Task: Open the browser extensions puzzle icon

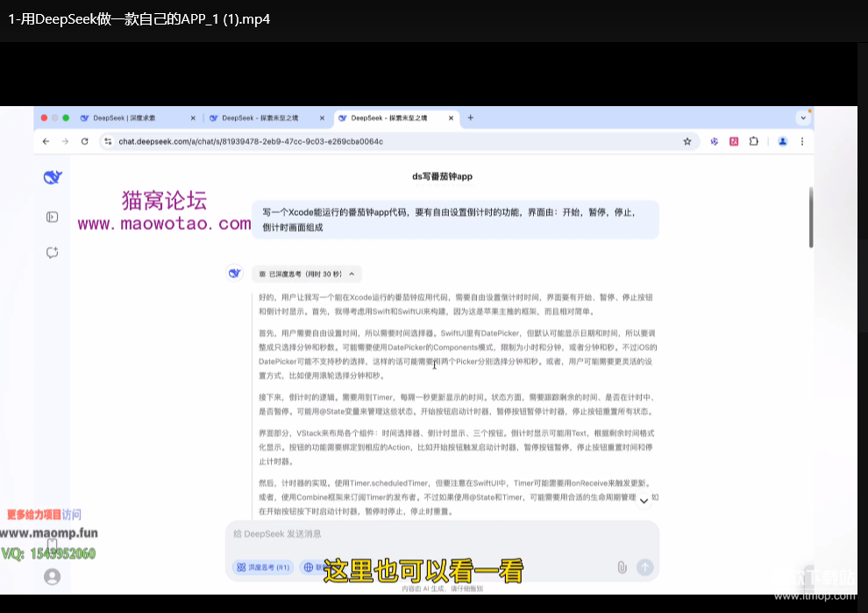Action: pos(753,141)
